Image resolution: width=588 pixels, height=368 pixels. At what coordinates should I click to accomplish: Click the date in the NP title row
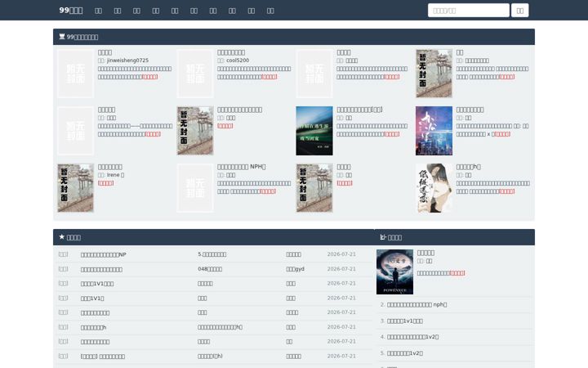[x=341, y=254]
